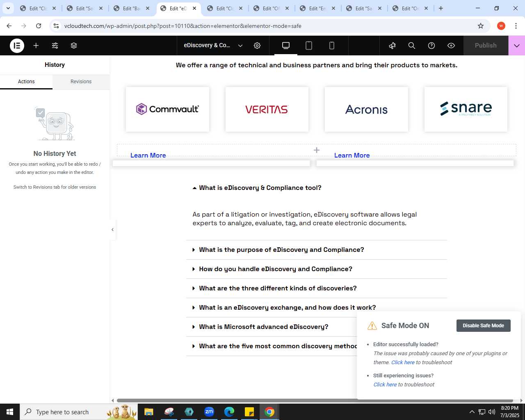
Task: View site information icon in address bar
Action: pyautogui.click(x=56, y=26)
